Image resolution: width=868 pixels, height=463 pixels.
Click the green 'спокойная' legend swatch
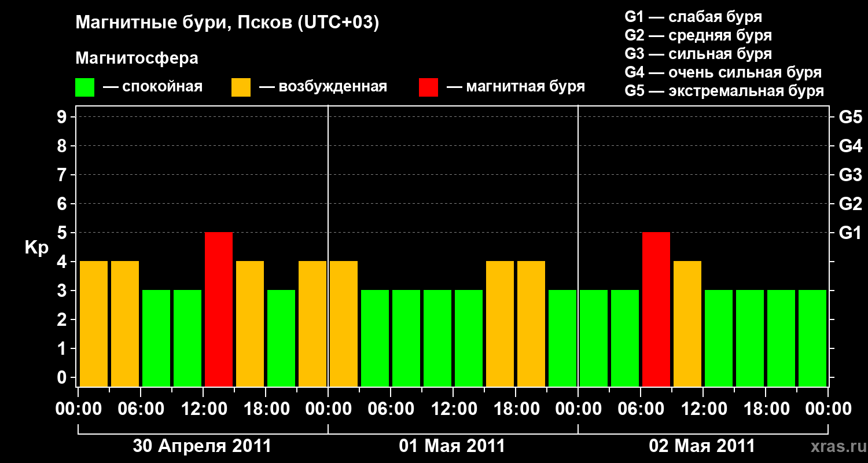click(x=85, y=87)
